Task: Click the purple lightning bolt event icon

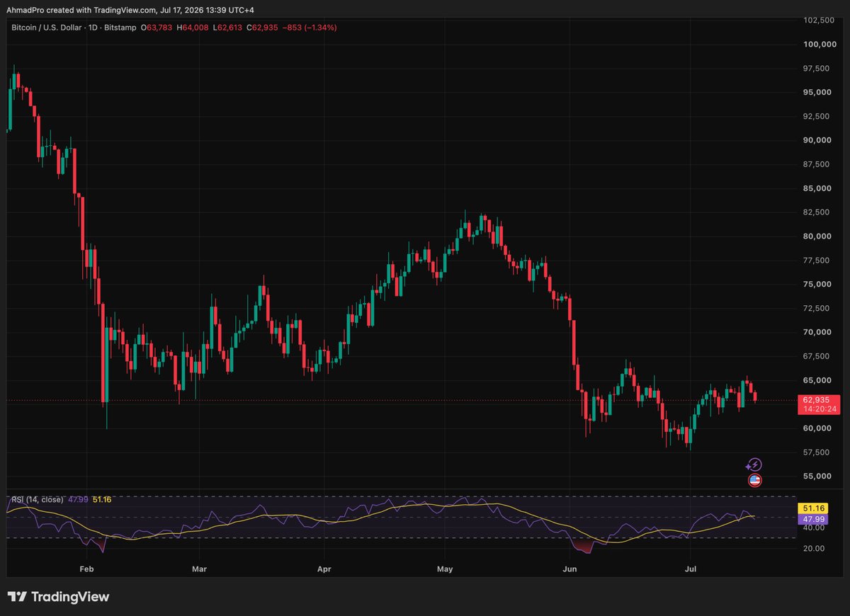Action: click(x=754, y=464)
